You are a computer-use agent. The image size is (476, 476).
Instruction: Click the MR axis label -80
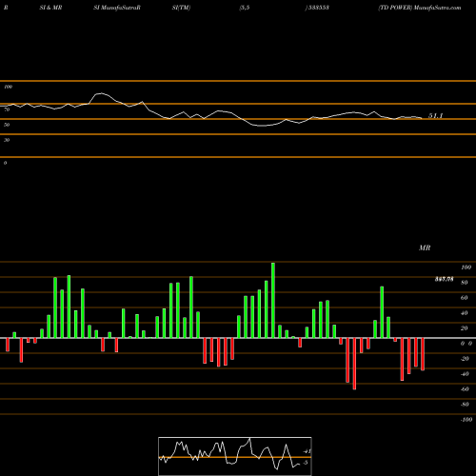click(465, 405)
